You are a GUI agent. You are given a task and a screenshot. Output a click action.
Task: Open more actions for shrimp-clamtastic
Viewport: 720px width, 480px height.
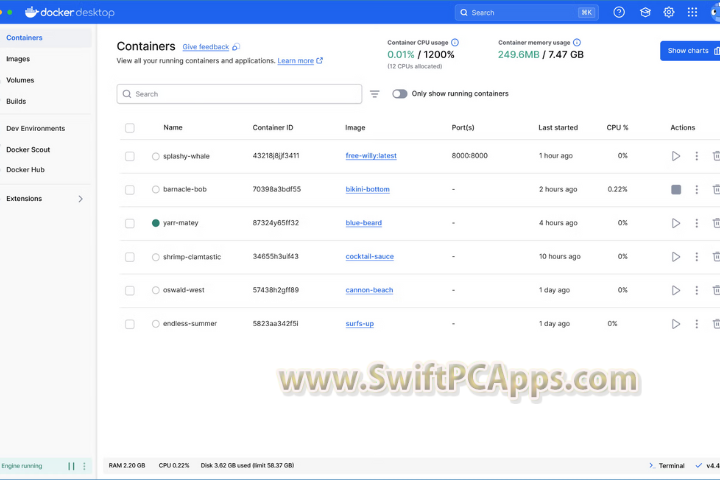click(x=697, y=257)
